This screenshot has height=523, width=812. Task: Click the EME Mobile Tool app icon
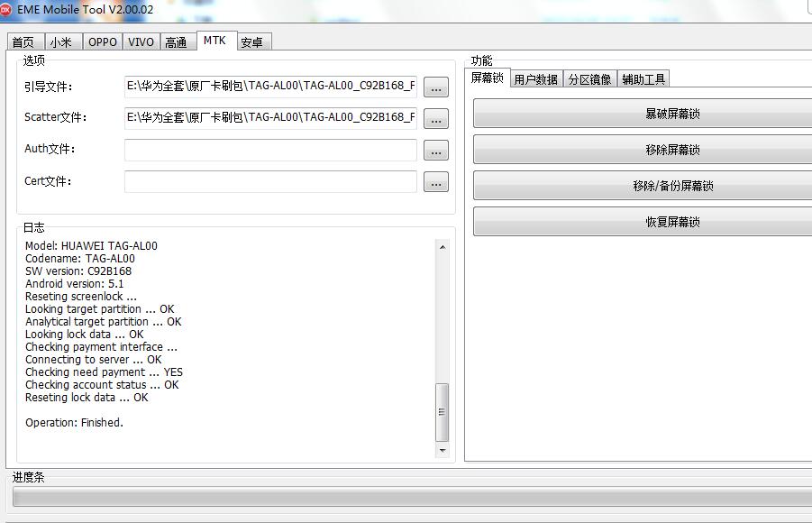5,9
